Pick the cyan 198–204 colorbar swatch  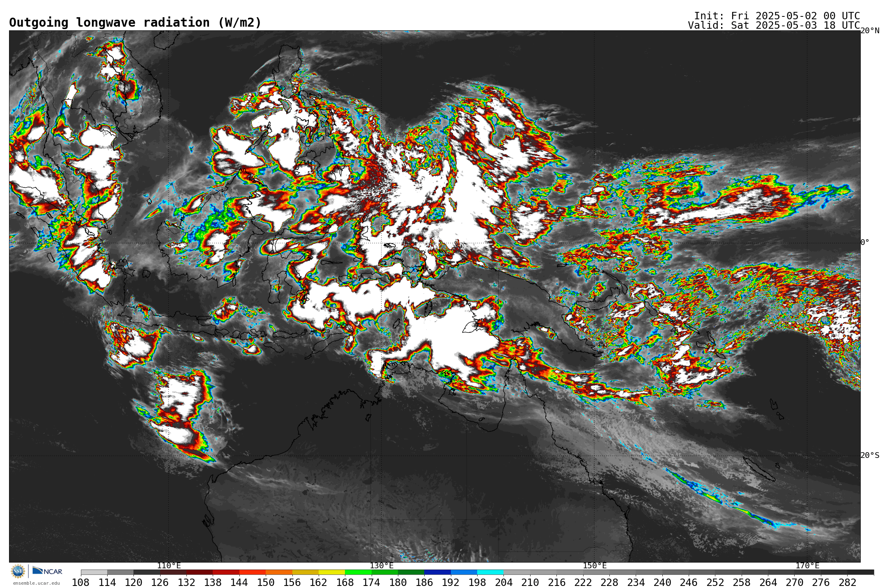pos(490,572)
